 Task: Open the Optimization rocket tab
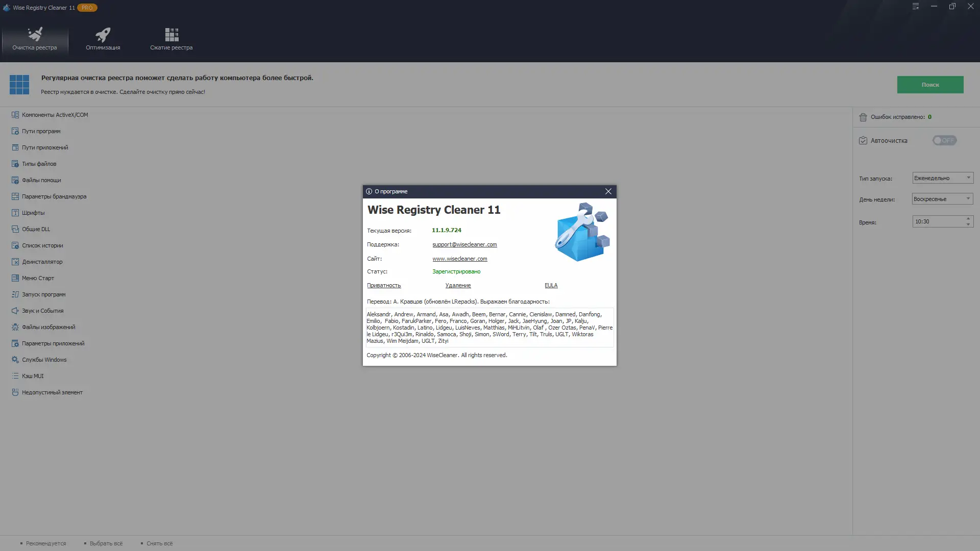tap(103, 39)
